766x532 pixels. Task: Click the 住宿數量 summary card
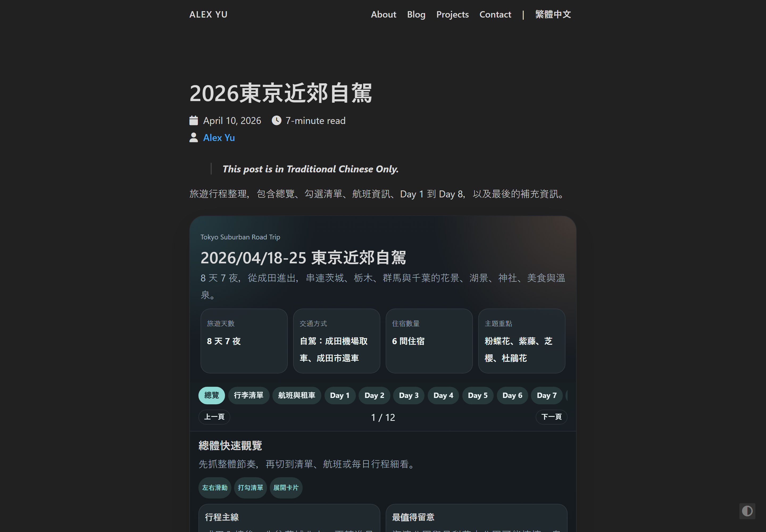(429, 341)
